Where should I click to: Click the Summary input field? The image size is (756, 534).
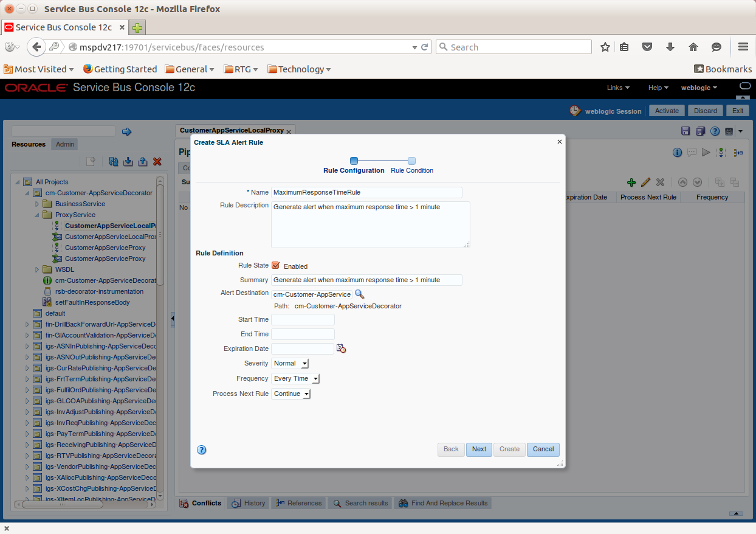coord(366,280)
